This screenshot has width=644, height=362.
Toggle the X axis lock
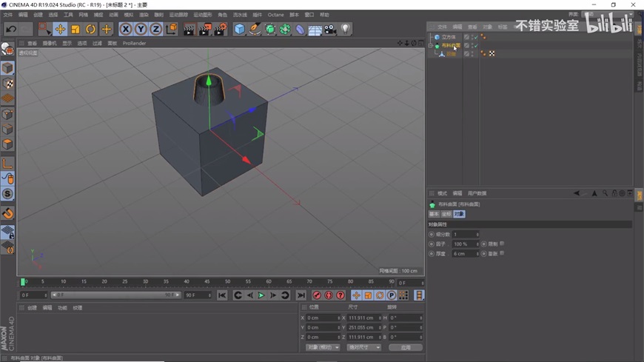[125, 30]
